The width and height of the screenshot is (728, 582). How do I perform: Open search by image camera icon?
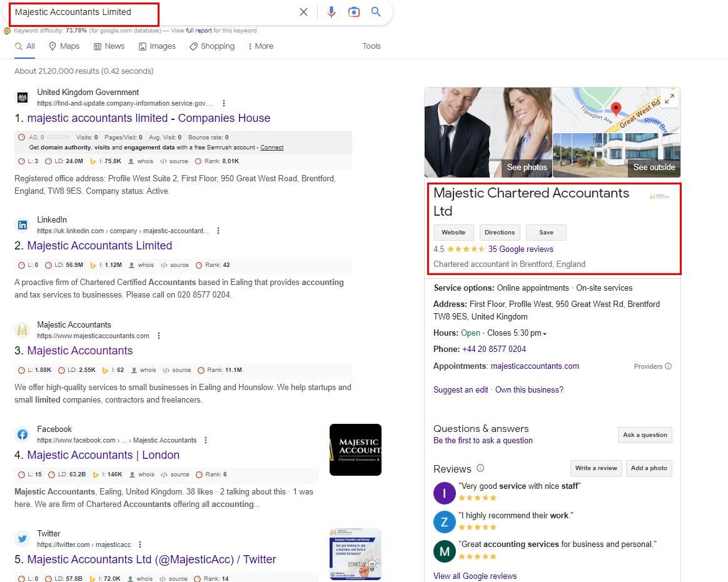click(x=354, y=12)
